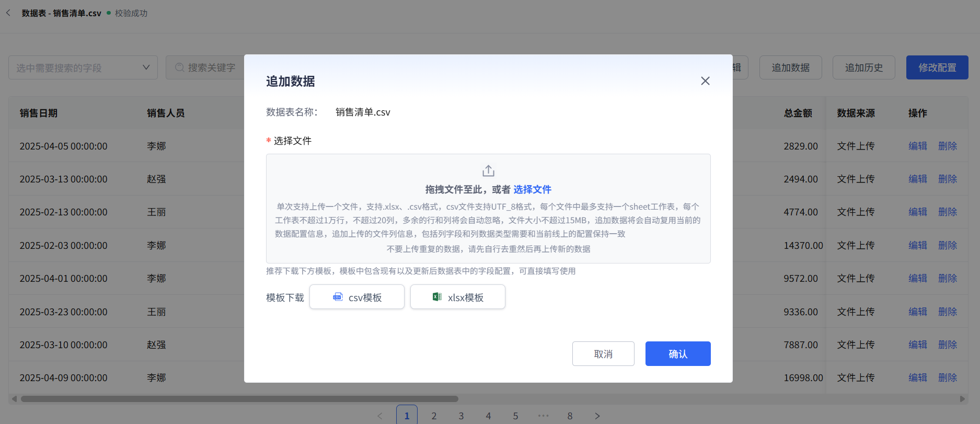Click the 数据来源 column header
Image resolution: width=980 pixels, height=424 pixels.
pos(856,113)
